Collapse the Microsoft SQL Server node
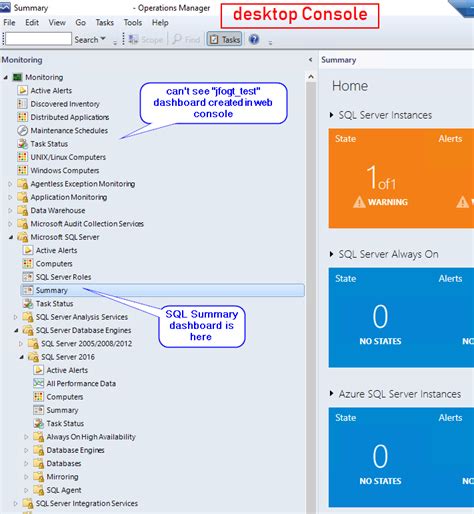This screenshot has height=514, width=474. [x=11, y=237]
